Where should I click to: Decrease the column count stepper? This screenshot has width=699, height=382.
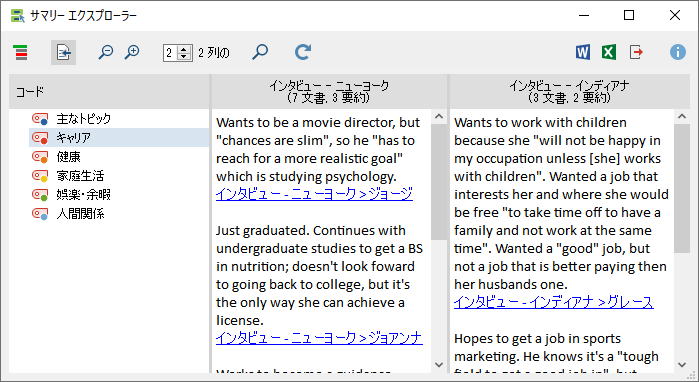[184, 57]
